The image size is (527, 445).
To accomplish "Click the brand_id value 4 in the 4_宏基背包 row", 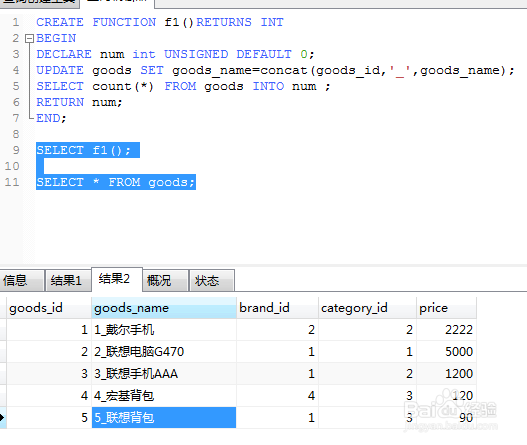I will click(x=311, y=396).
